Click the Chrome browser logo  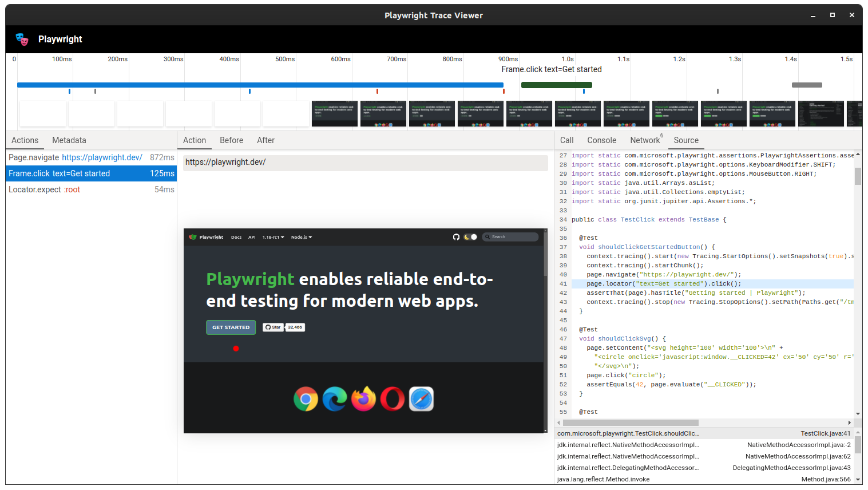point(306,399)
